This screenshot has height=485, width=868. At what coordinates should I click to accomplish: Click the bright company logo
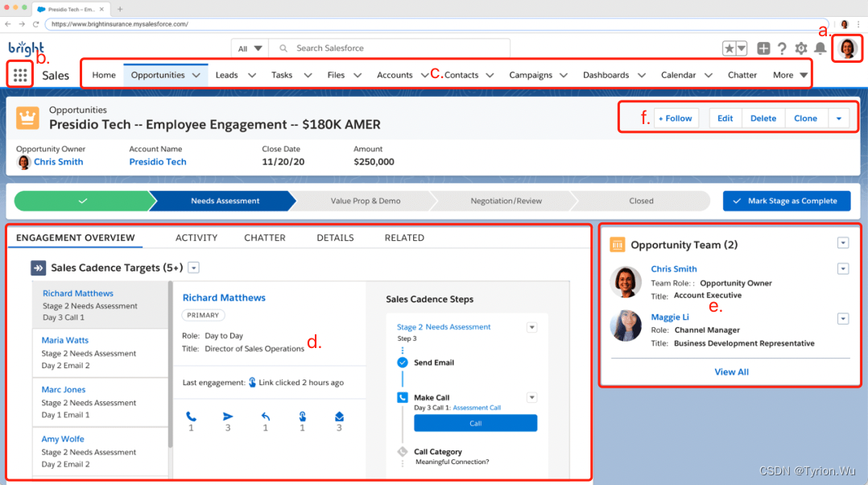pos(26,48)
